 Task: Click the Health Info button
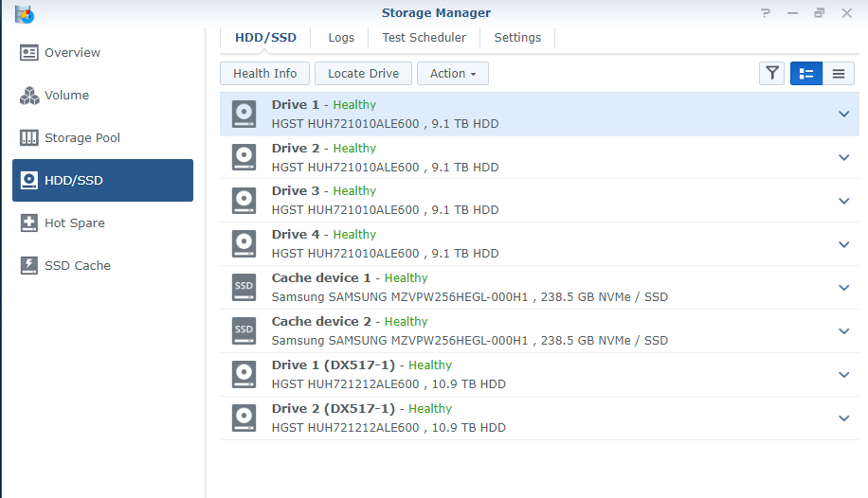click(x=264, y=74)
